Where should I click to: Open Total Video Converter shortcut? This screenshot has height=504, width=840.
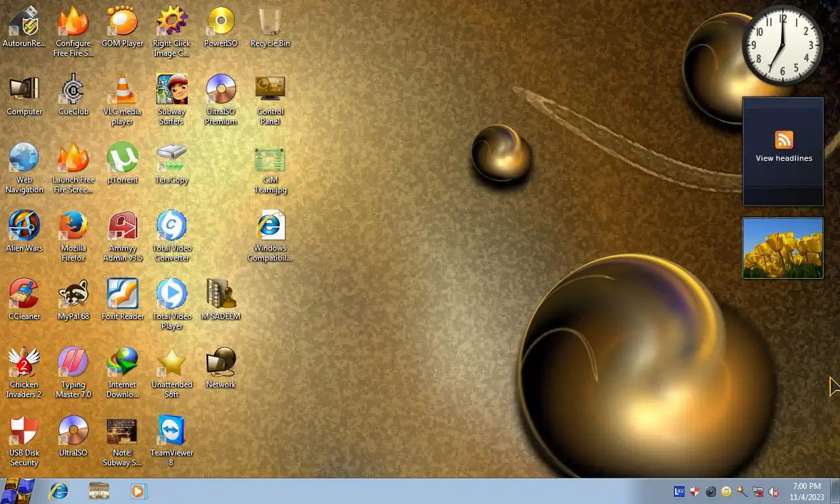point(172,236)
